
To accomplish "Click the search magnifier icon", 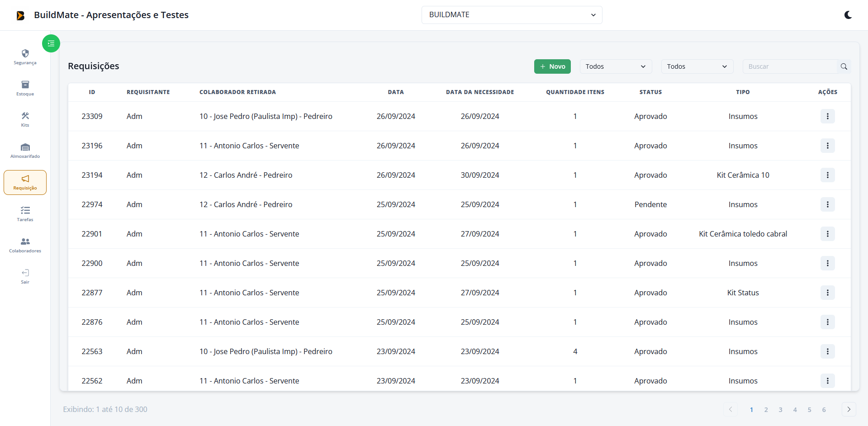I will pos(844,66).
